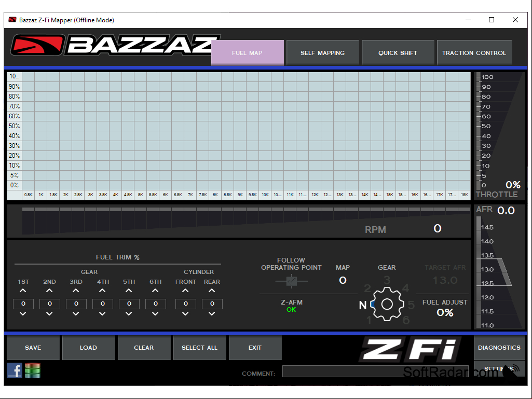Click the Comment text field
The image size is (532, 399).
(376, 371)
